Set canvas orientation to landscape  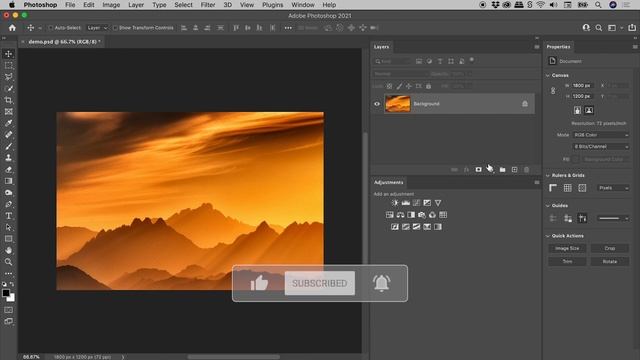(x=589, y=110)
